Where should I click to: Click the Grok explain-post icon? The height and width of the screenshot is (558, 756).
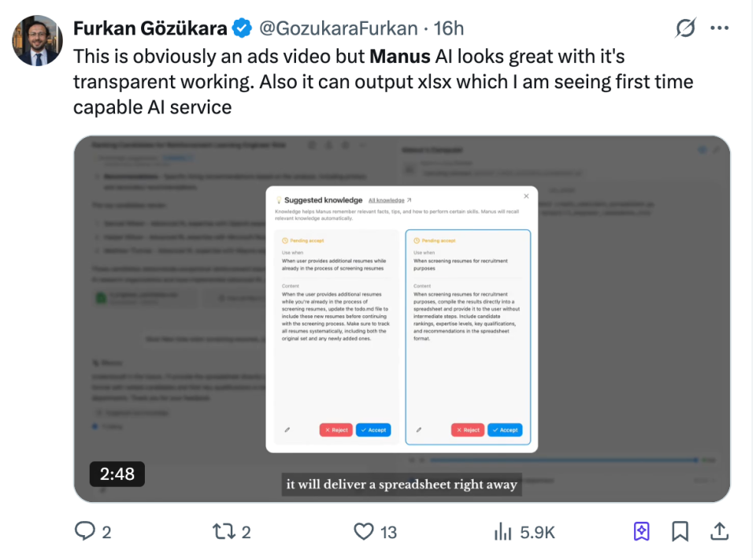point(685,28)
